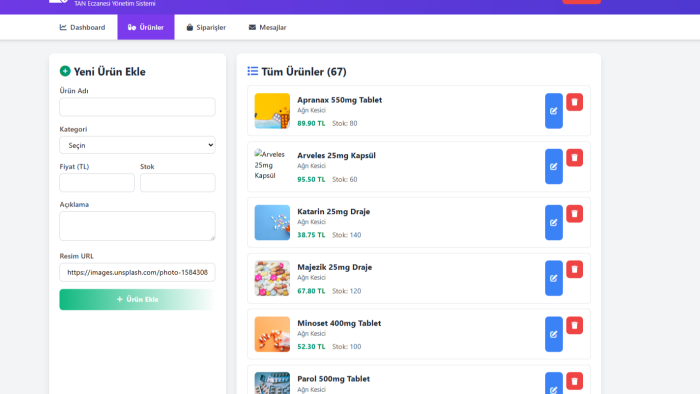Edit Minoset 400mg Tablet product
Screen dimensions: 700x394
[554, 334]
